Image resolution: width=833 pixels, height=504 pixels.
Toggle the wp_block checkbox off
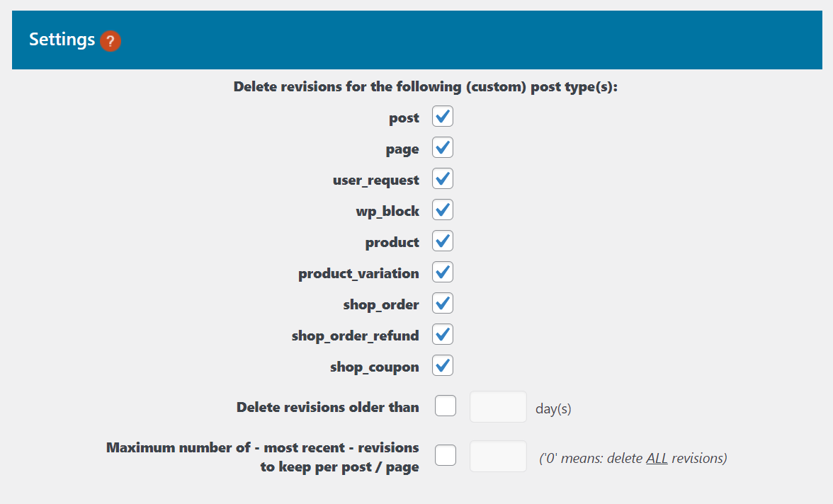coord(442,210)
